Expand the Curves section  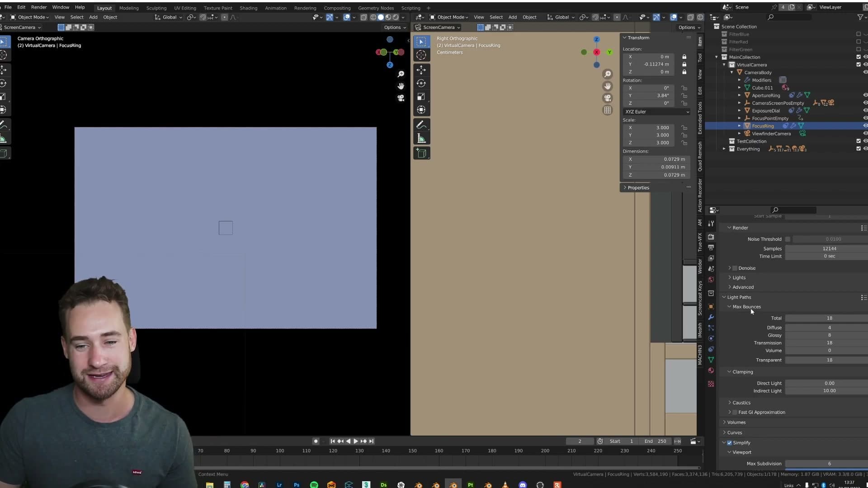point(734,433)
